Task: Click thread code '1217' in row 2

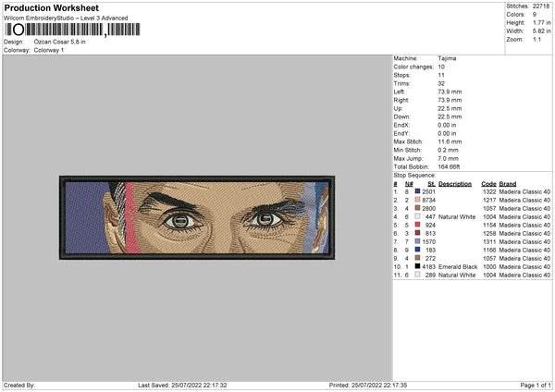Action: pos(489,201)
